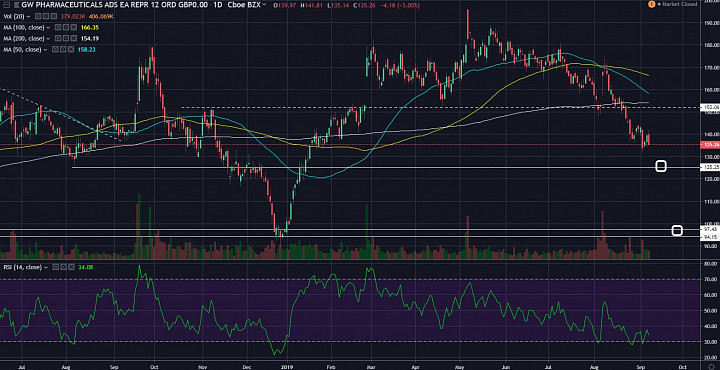
Task: Remove the Vol (20) indicator
Action: click(54, 16)
